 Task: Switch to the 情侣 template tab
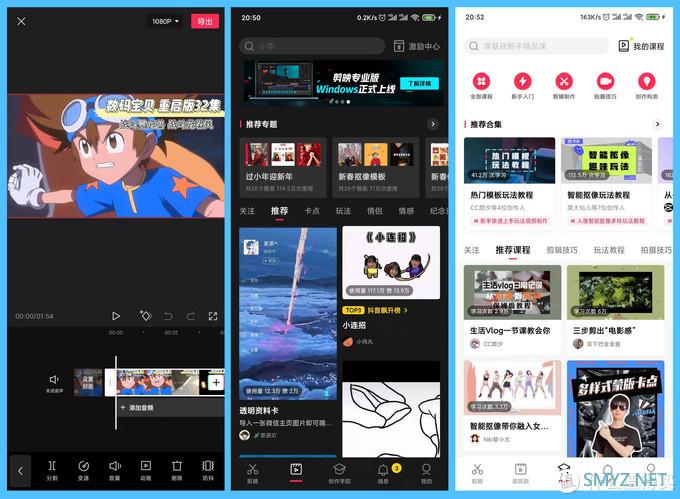pos(375,211)
